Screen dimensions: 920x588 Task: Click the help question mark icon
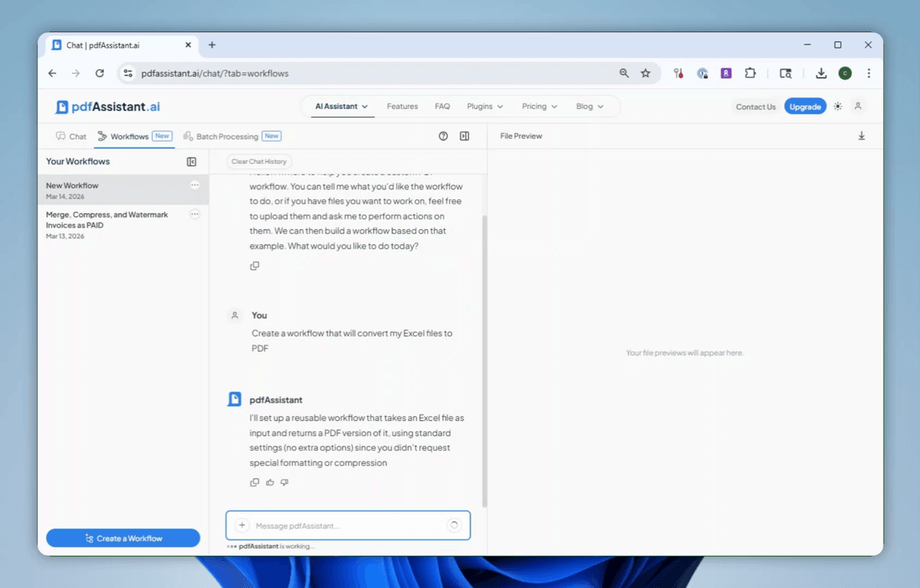point(443,136)
